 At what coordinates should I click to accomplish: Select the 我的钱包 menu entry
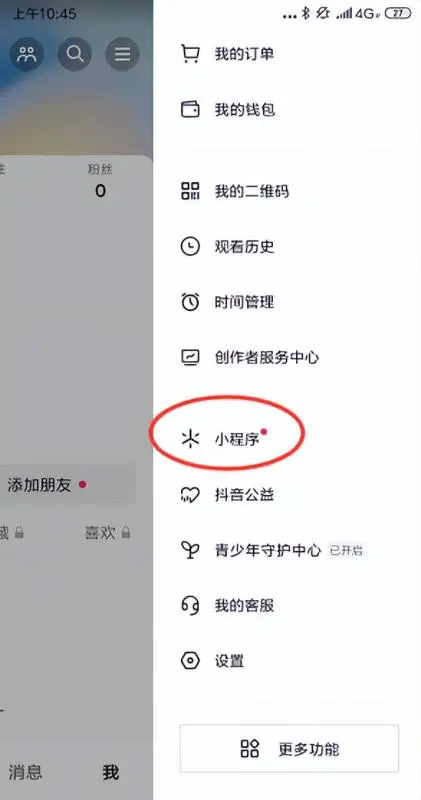click(287, 109)
